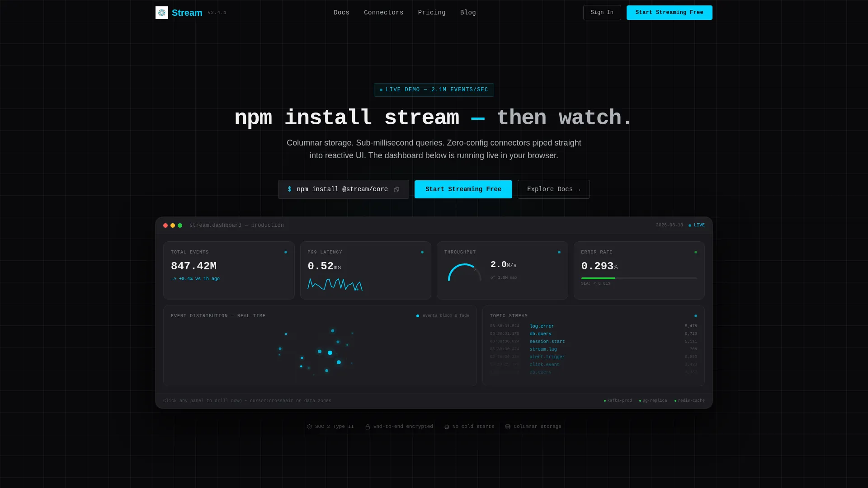Screen dimensions: 868x488
Task: Select the session.start topic row
Action: point(594,342)
